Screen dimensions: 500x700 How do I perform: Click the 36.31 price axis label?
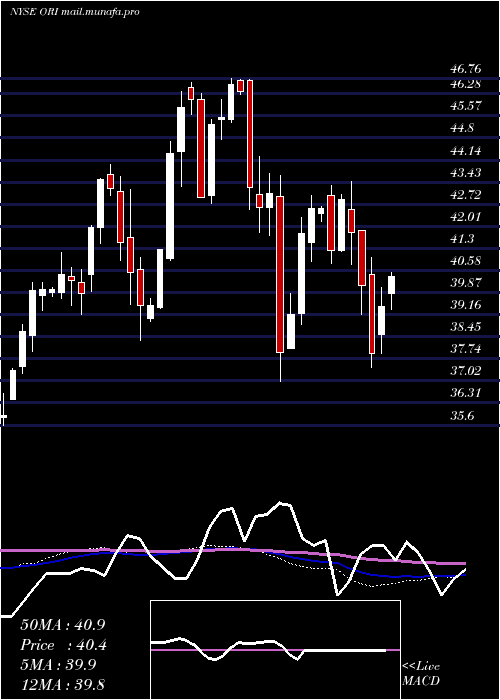pyautogui.click(x=465, y=393)
